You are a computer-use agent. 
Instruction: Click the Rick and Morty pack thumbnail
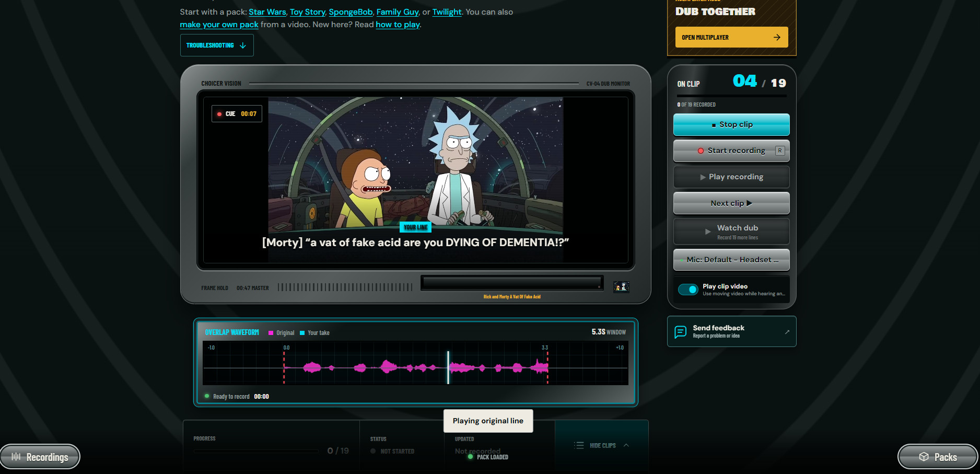click(x=621, y=286)
